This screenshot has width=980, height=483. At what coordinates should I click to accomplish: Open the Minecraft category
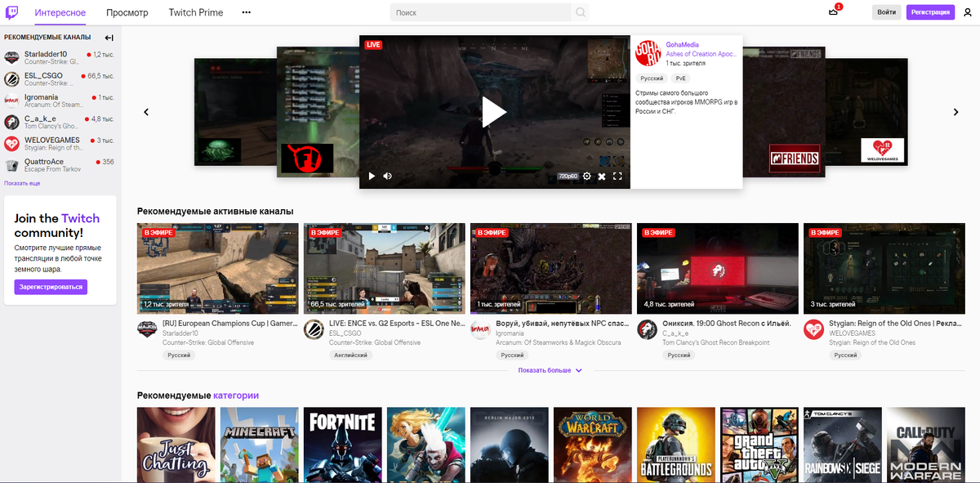click(x=260, y=445)
